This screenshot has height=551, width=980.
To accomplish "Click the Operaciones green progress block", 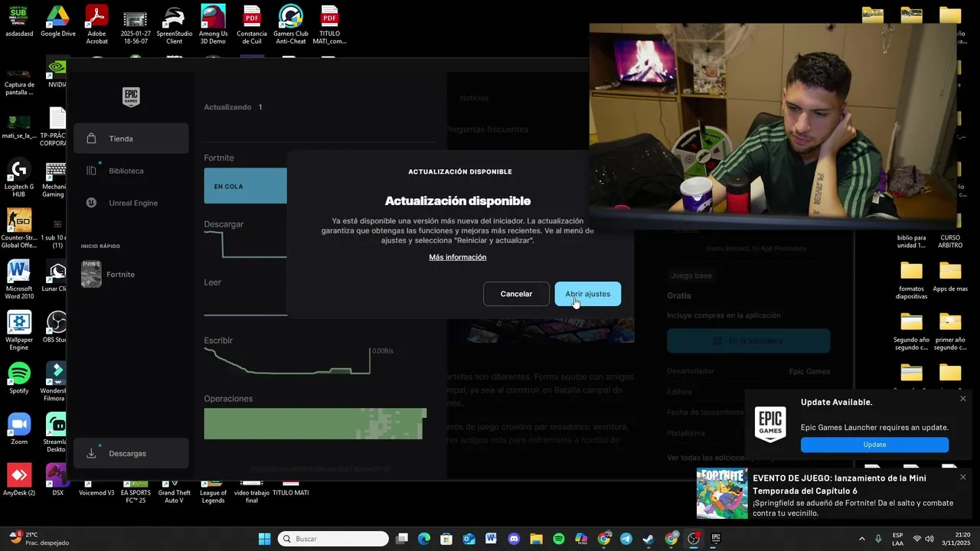I will click(315, 423).
